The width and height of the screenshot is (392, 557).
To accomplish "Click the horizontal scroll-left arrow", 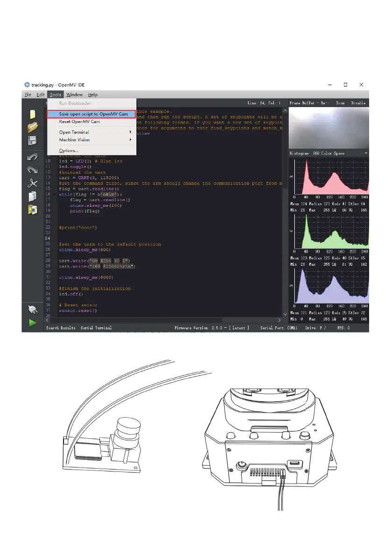I will click(x=47, y=320).
